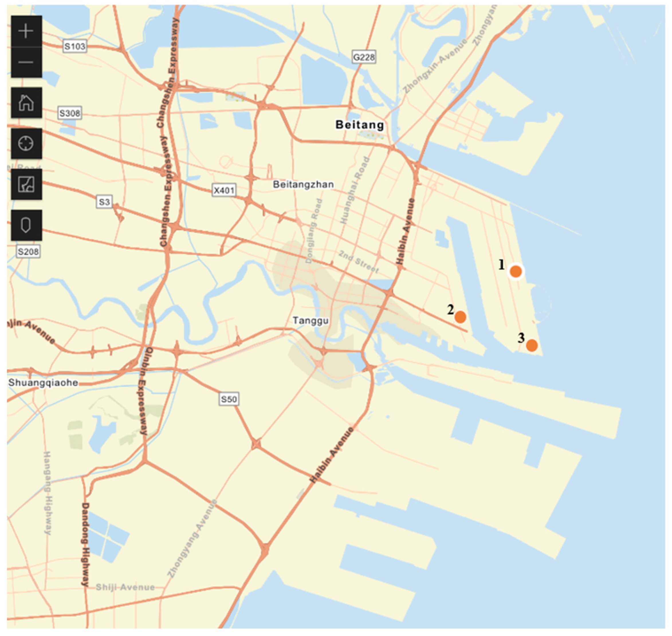Open the basemap gallery button

[26, 184]
